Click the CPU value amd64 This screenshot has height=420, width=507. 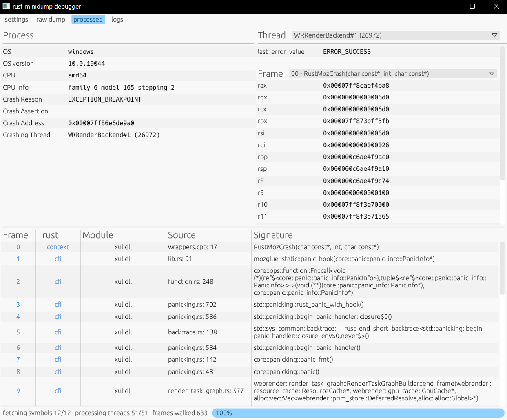(77, 75)
